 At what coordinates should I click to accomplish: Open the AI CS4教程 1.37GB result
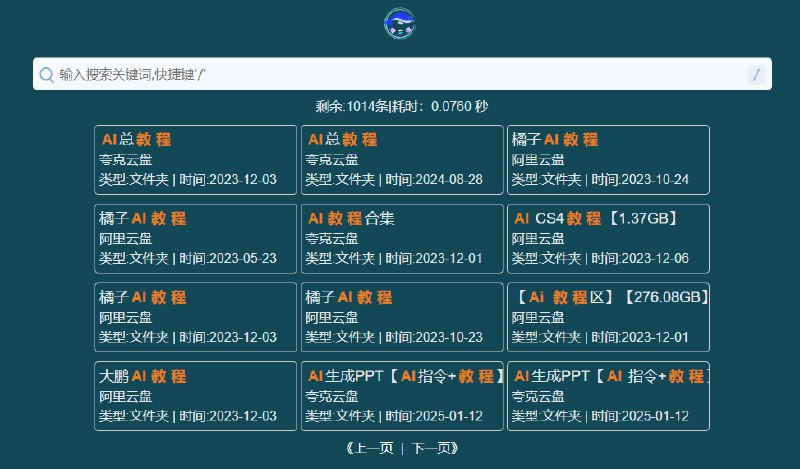pos(608,238)
